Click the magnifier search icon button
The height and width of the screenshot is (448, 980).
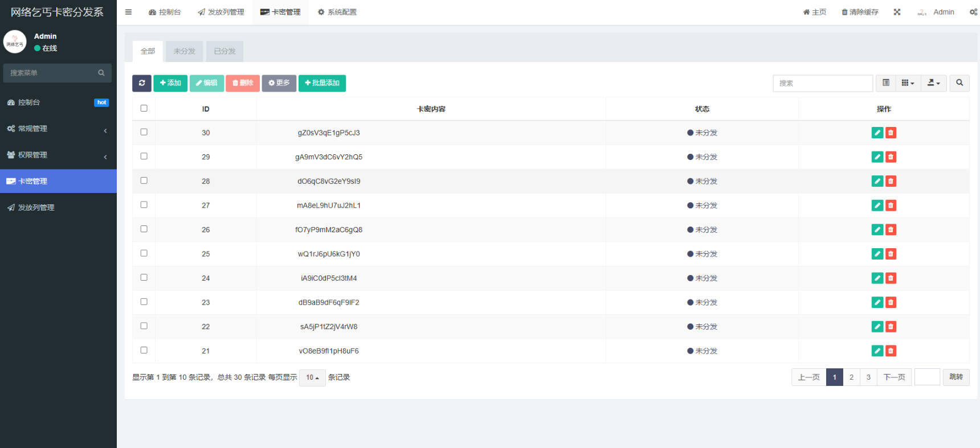coord(959,83)
